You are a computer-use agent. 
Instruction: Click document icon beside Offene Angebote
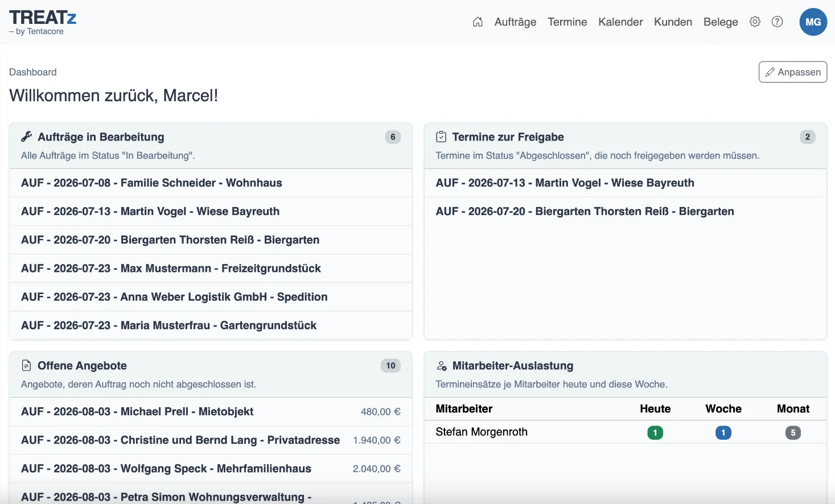coord(26,365)
